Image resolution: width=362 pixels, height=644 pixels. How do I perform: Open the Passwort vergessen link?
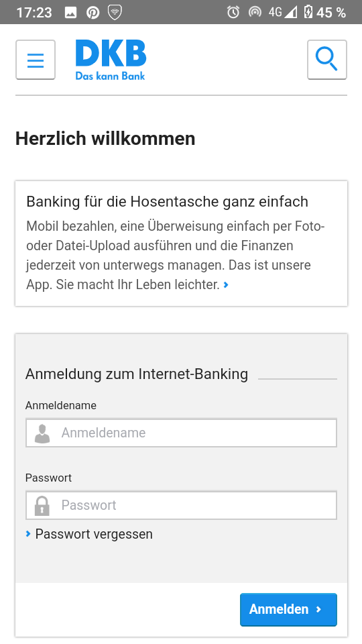click(94, 534)
